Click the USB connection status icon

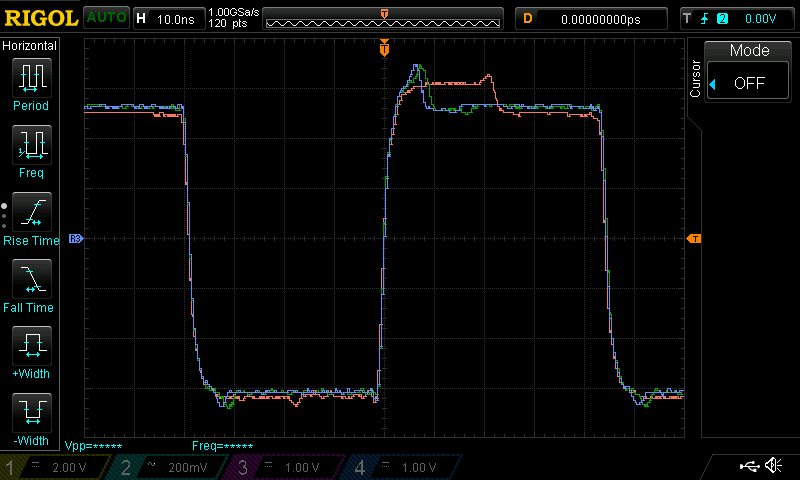748,466
